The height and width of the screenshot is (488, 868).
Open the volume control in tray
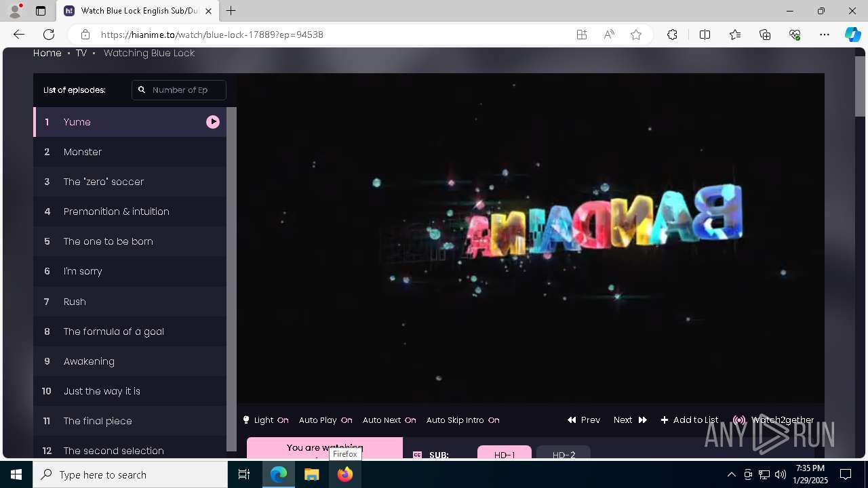pos(781,474)
